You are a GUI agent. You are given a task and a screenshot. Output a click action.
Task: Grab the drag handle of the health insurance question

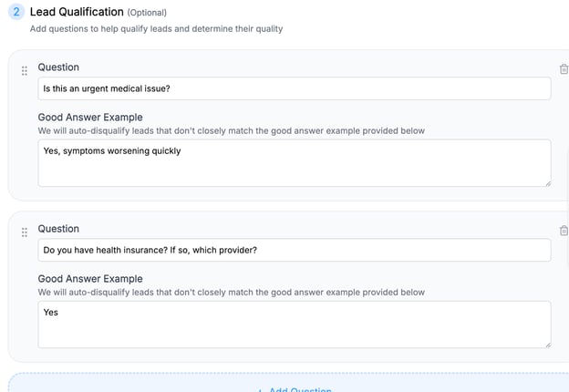25,232
